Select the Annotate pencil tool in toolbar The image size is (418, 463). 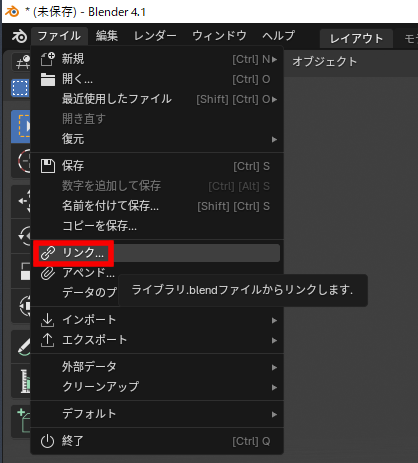point(23,347)
